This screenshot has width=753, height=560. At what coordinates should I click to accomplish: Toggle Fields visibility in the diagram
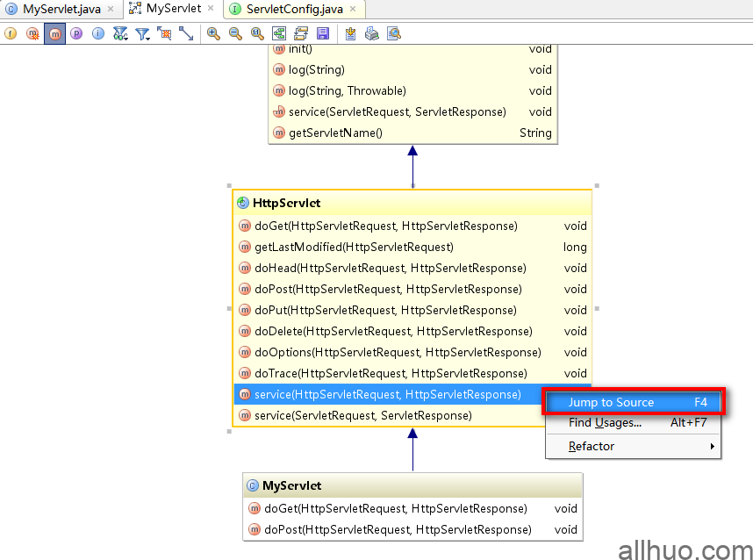[11, 33]
